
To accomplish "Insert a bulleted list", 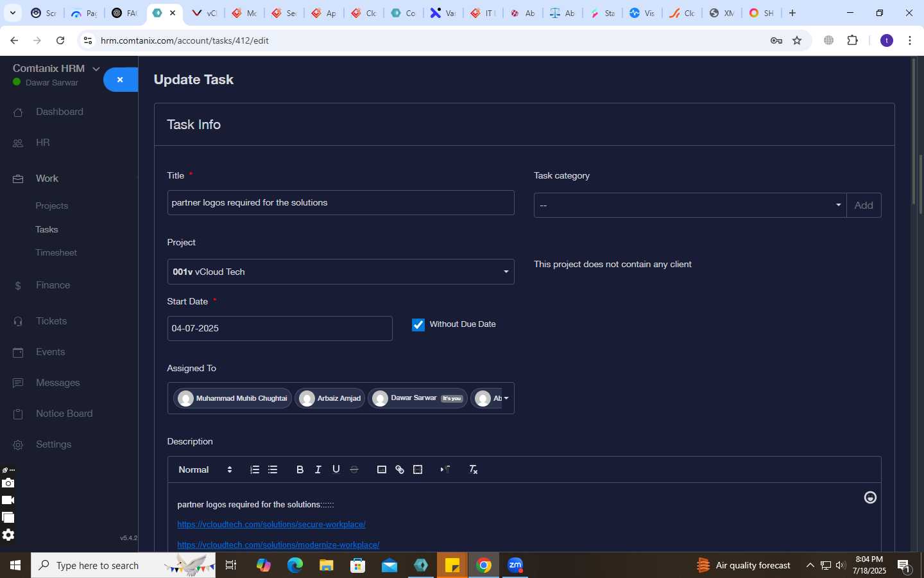I will 273,469.
